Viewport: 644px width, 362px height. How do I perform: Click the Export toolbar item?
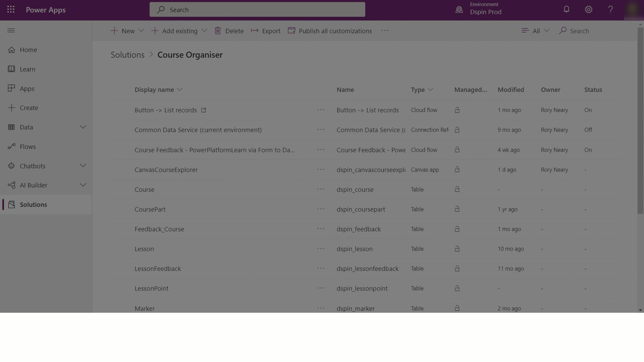click(x=266, y=31)
